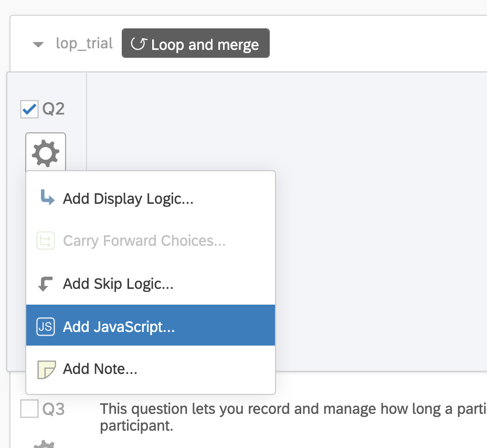Click the yellow sticky note icon
Viewport: 487px width, 448px height.
point(46,370)
